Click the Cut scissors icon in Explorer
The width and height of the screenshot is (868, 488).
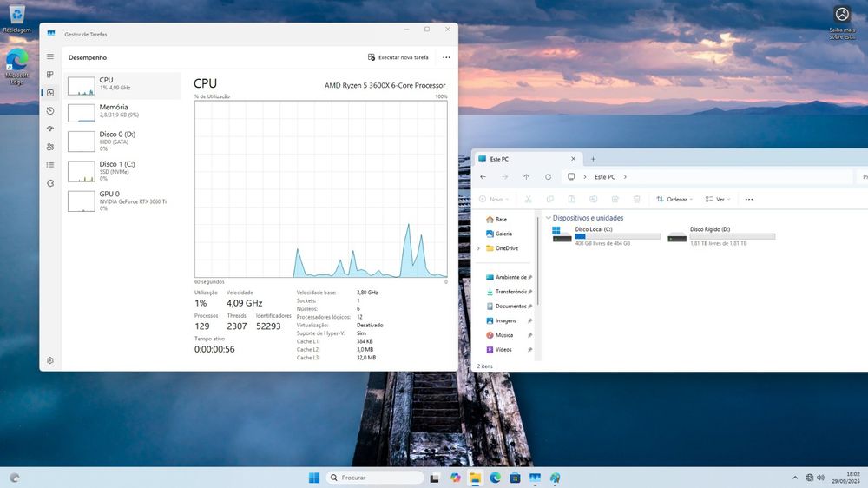coord(528,200)
